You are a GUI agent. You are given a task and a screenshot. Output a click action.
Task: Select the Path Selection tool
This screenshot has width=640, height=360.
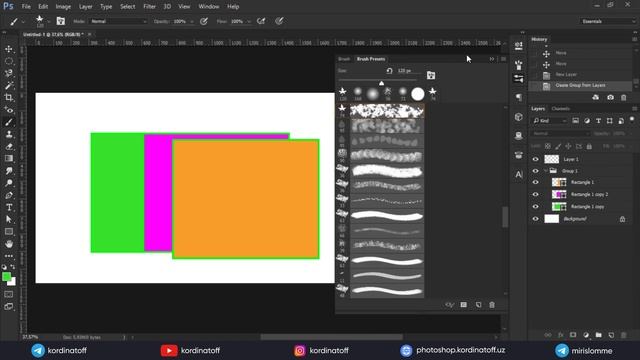click(9, 220)
